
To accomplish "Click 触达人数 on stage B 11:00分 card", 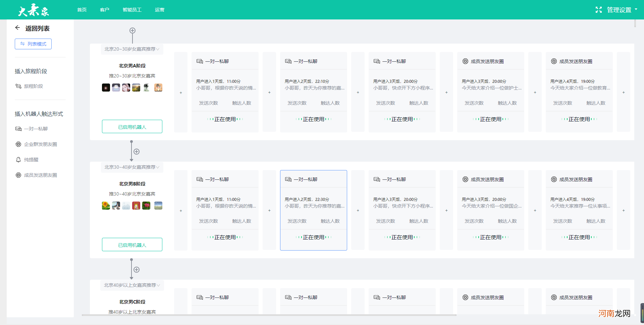I will click(241, 221).
